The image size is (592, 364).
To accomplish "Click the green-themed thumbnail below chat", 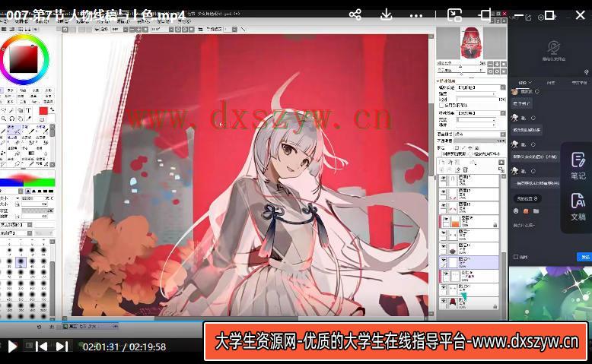I will coord(550,293).
